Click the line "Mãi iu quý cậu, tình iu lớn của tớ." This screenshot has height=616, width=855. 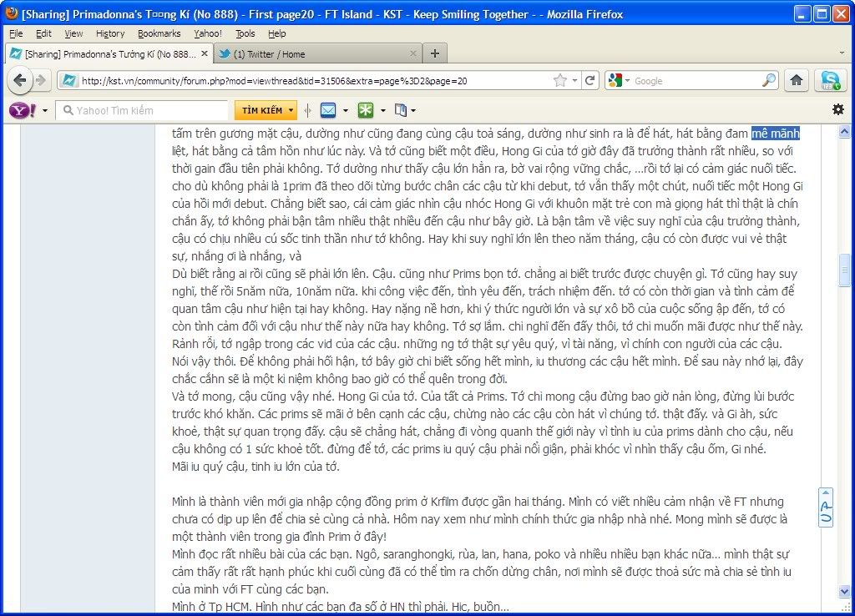[x=255, y=467]
